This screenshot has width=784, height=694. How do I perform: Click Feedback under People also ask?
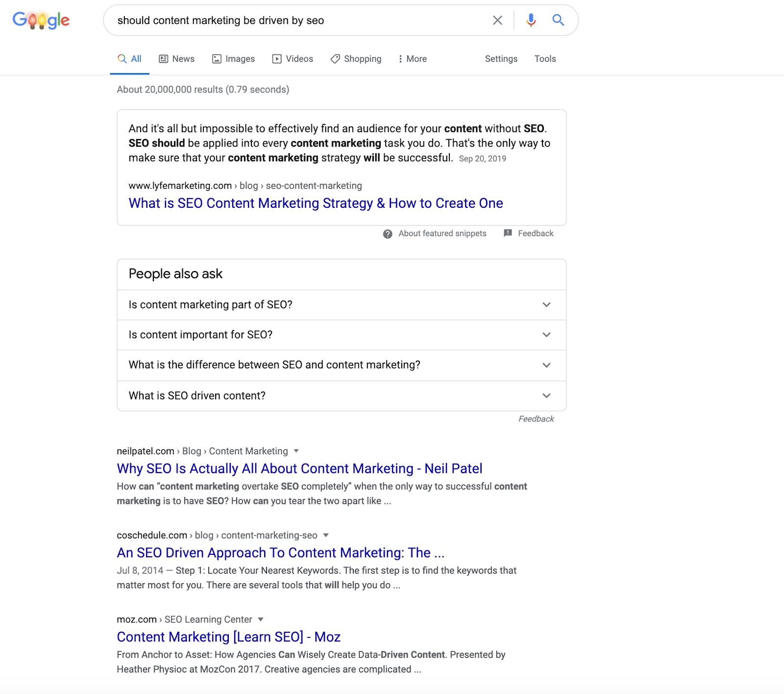coord(536,419)
